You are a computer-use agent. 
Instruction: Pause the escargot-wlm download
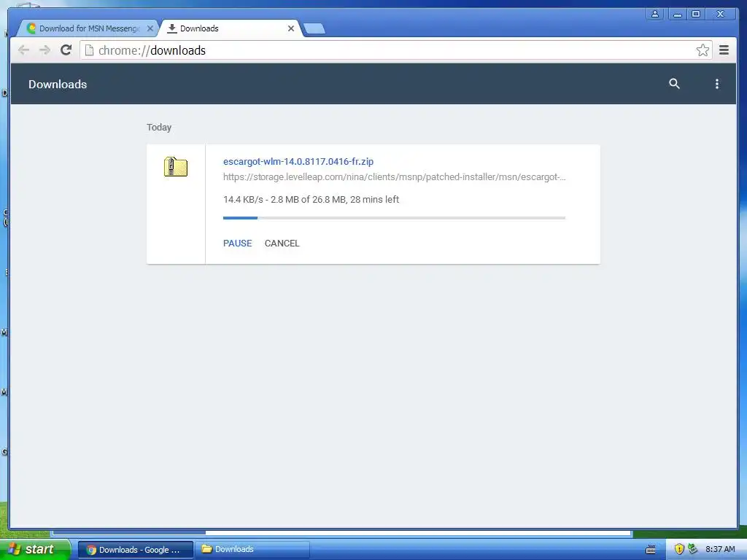coord(237,244)
